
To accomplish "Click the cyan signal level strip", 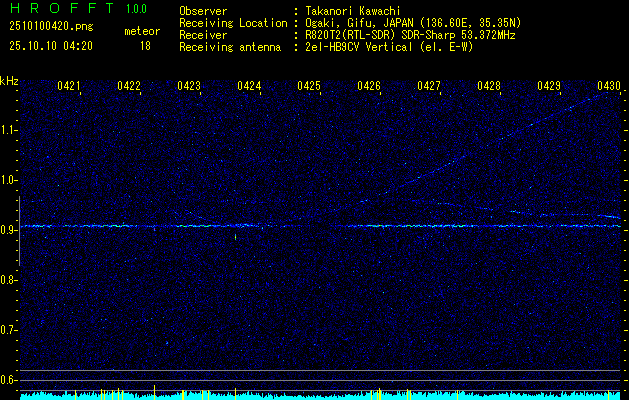I will point(321,396).
